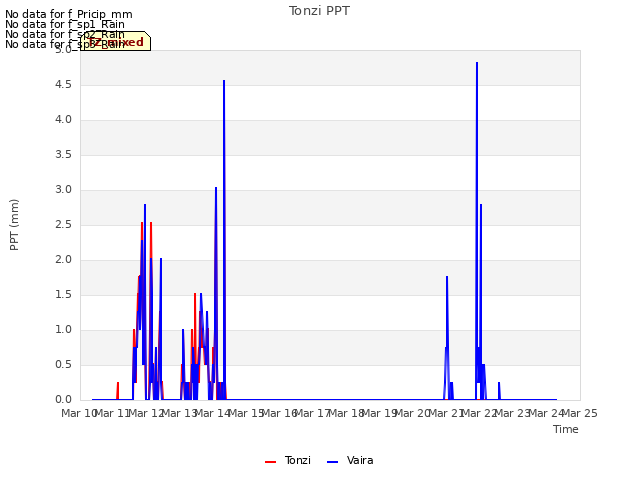Click the 'Mar 17' x-axis tick label
The image size is (640, 480).
pyautogui.click(x=312, y=413)
